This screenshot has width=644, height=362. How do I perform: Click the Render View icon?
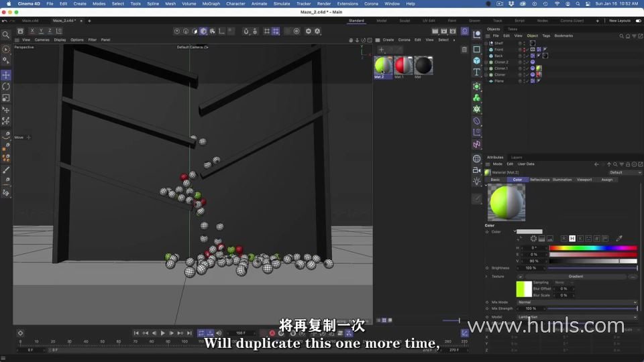[435, 32]
